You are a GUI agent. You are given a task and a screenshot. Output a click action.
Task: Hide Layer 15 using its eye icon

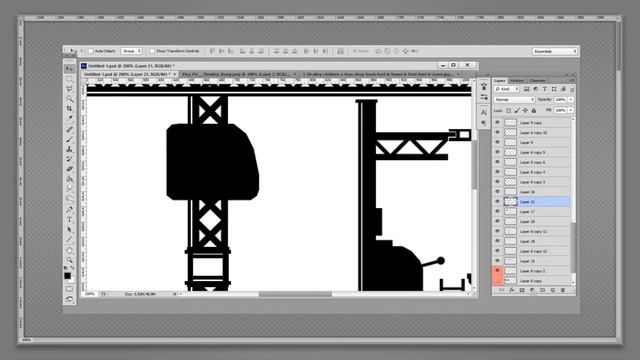coord(497,260)
